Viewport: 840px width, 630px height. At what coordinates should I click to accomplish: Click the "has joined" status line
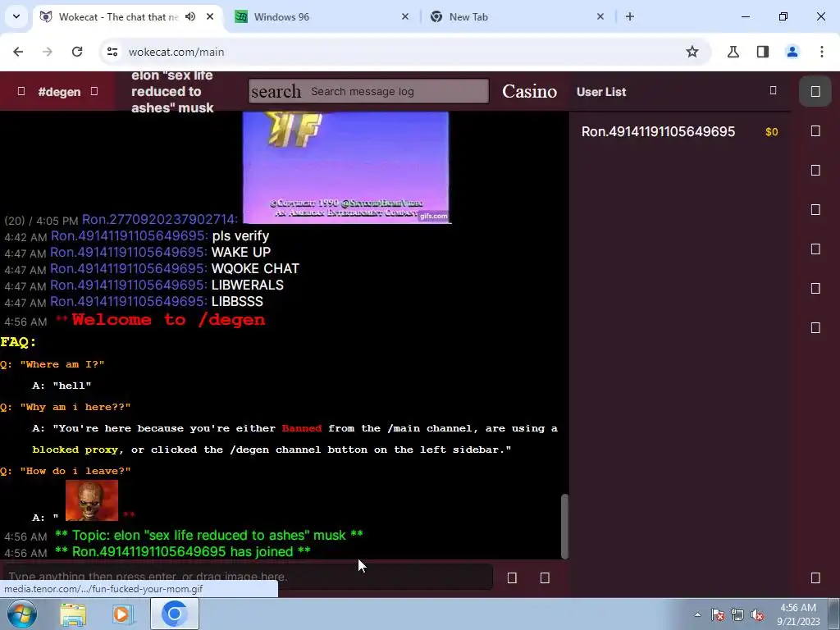183,552
